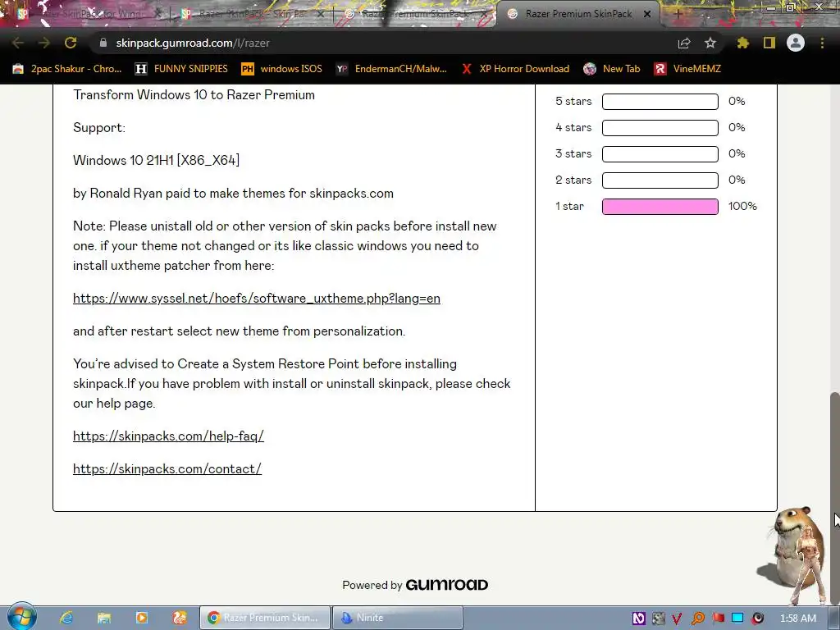This screenshot has width=840, height=630.
Task: Open the Chrome profile avatar
Action: (796, 43)
